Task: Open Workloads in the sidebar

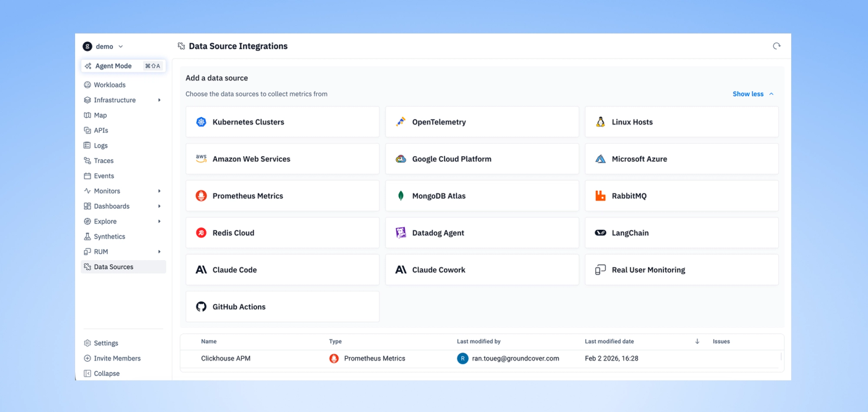Action: pos(123,85)
